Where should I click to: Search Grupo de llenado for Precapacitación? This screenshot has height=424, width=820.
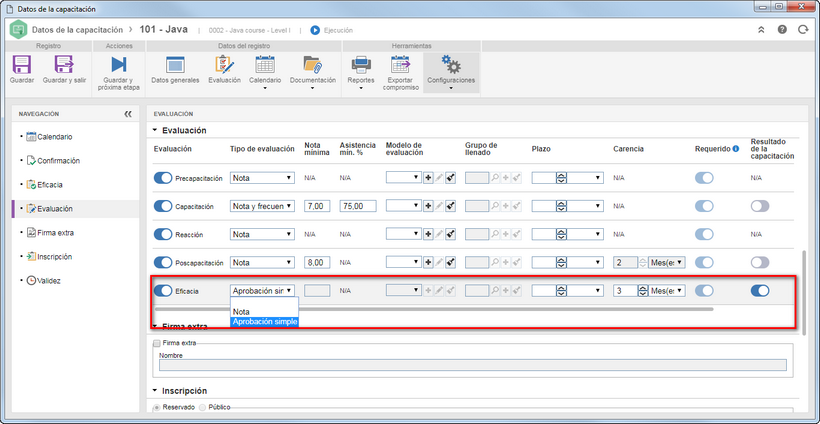tap(495, 178)
